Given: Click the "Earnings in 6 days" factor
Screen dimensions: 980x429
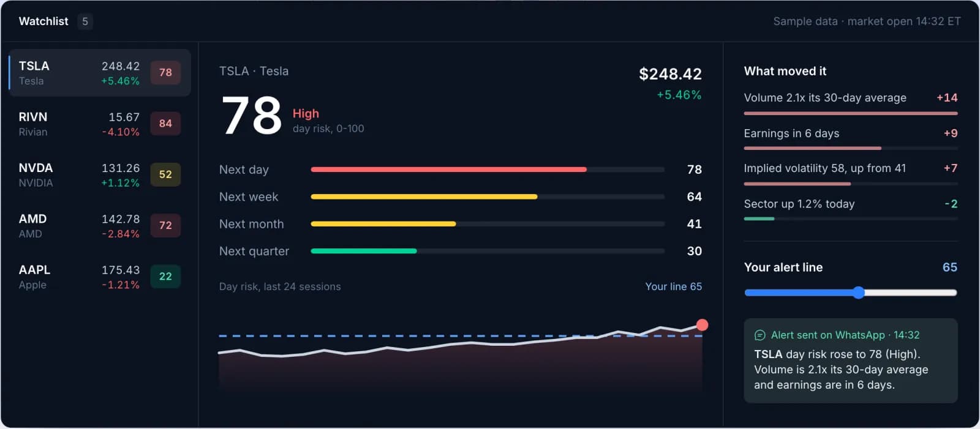Looking at the screenshot, I should (791, 133).
